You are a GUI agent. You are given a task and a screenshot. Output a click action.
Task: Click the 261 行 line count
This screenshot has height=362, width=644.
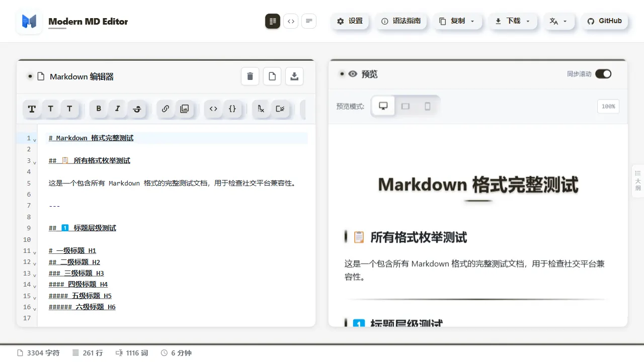click(88, 353)
